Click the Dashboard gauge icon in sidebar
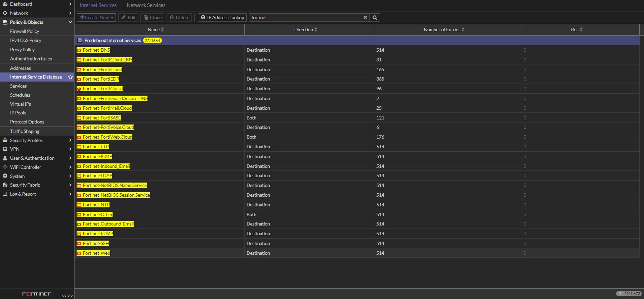 [x=5, y=4]
